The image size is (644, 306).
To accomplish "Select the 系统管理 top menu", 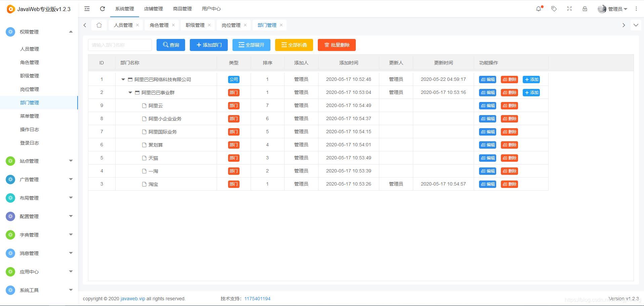I will coord(125,9).
